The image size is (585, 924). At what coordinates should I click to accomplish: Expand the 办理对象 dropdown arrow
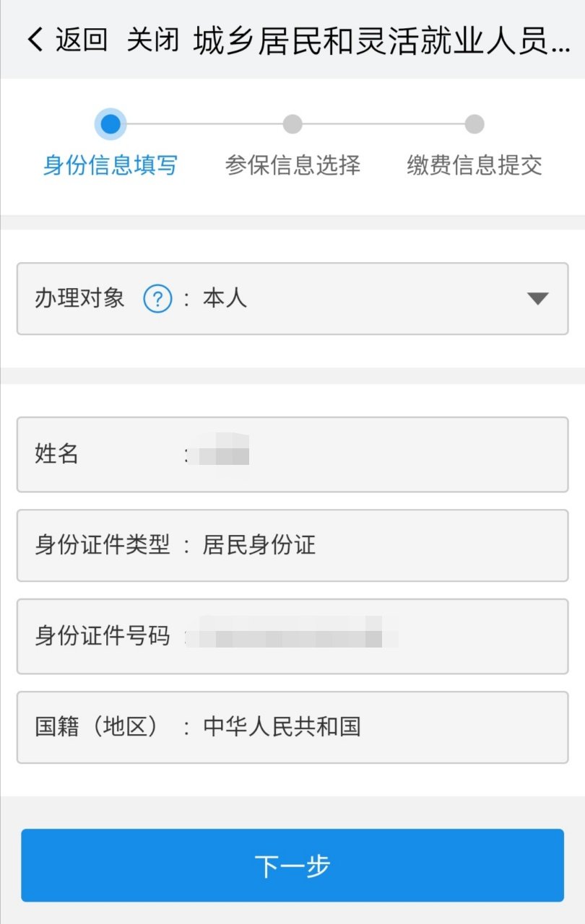coord(538,298)
